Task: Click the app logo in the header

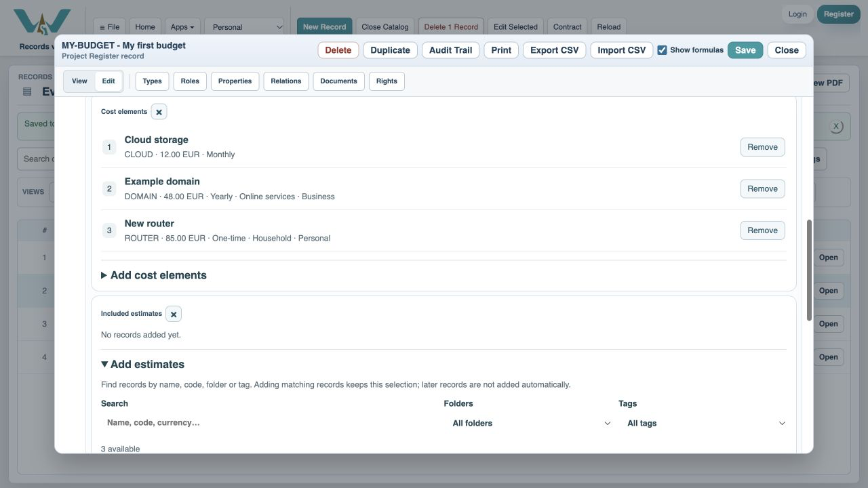Action: coord(42,22)
